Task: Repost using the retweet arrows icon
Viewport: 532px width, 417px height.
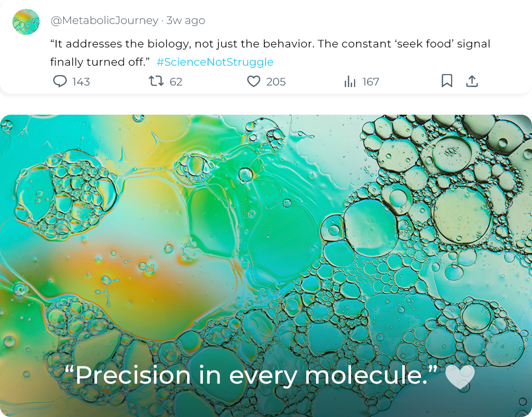Action: click(x=156, y=81)
